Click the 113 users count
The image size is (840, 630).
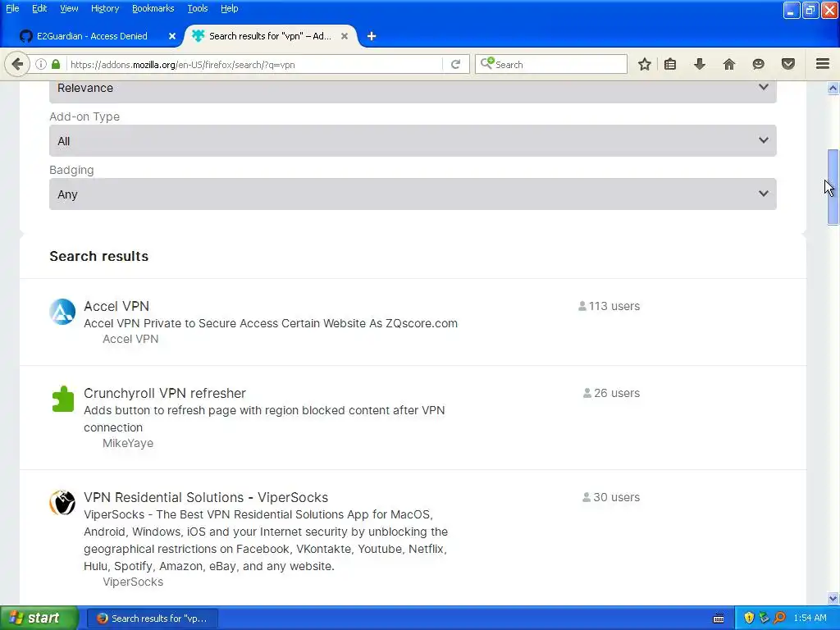[609, 306]
